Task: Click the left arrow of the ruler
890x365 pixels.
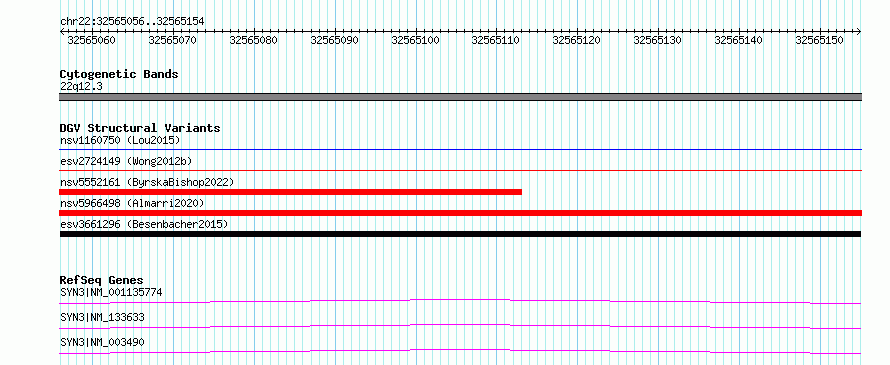Action: [x=62, y=31]
